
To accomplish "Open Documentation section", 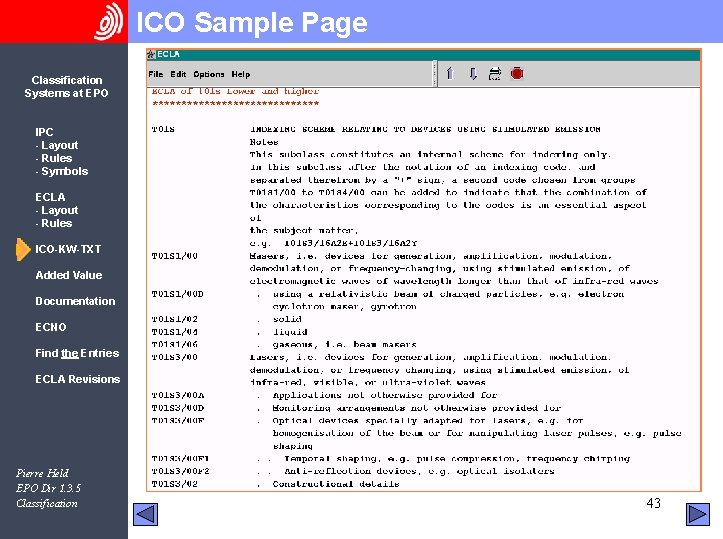I will 75,301.
